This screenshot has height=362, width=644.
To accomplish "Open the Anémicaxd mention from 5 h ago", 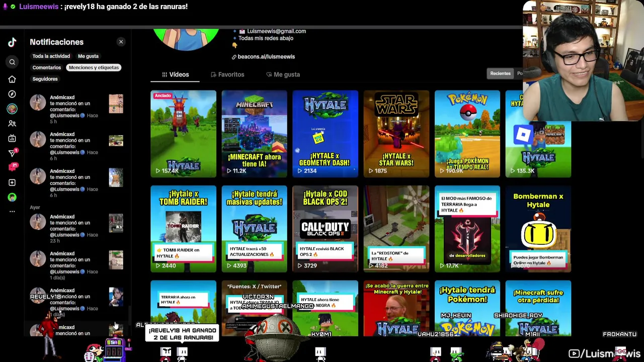I will coord(76,109).
